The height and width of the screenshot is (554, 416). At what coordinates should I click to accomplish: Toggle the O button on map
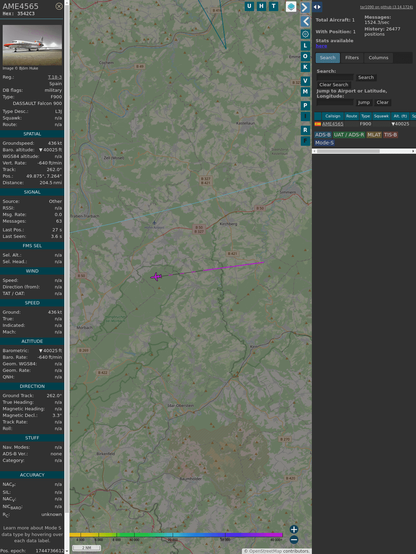click(x=305, y=56)
